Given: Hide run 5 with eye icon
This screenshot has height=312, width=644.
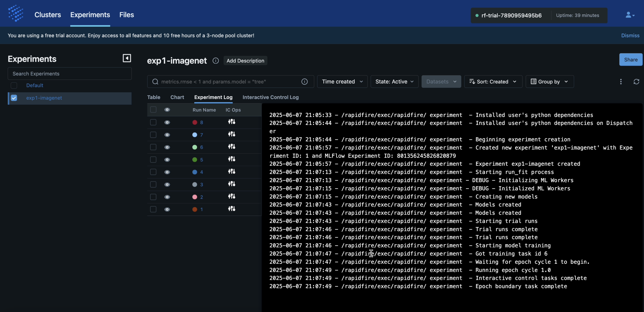Looking at the screenshot, I should click(167, 160).
